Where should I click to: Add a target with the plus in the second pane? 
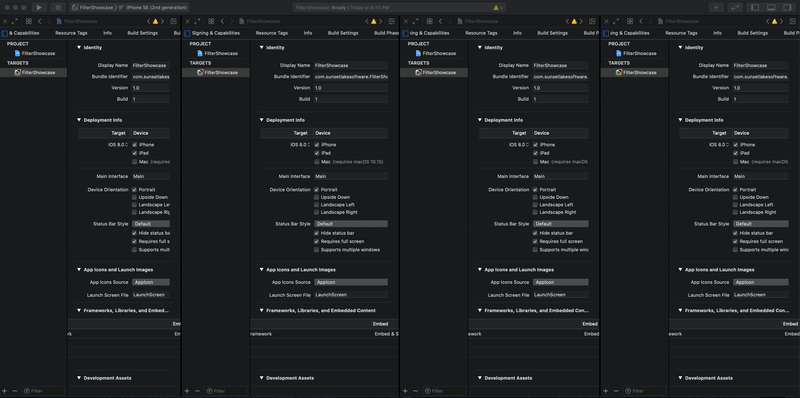(187, 391)
